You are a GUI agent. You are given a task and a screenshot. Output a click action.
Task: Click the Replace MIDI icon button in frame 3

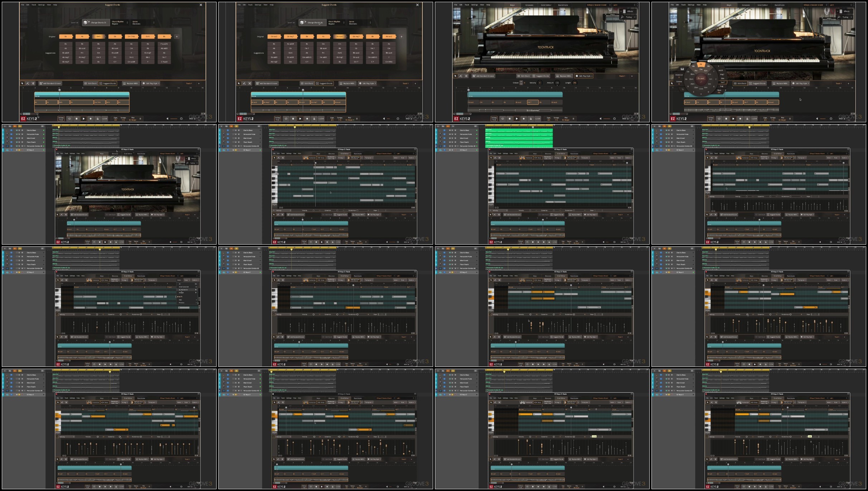tap(564, 76)
